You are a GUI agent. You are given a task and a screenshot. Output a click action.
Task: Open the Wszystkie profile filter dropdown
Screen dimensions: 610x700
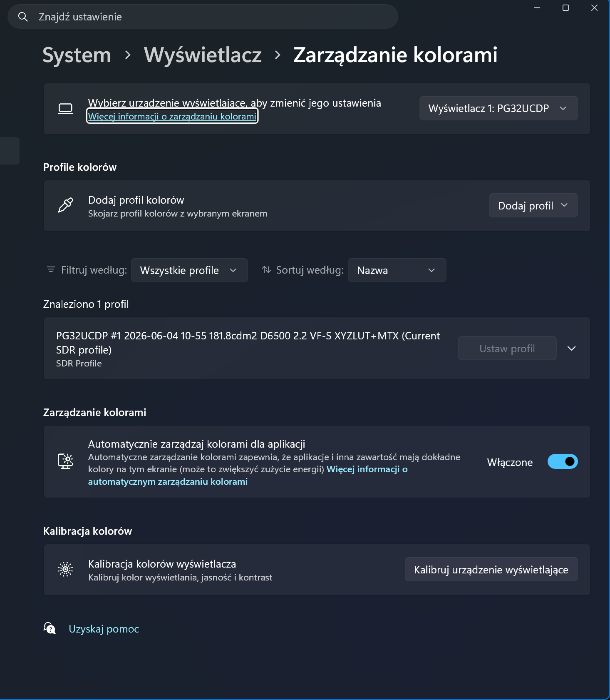[x=189, y=270]
